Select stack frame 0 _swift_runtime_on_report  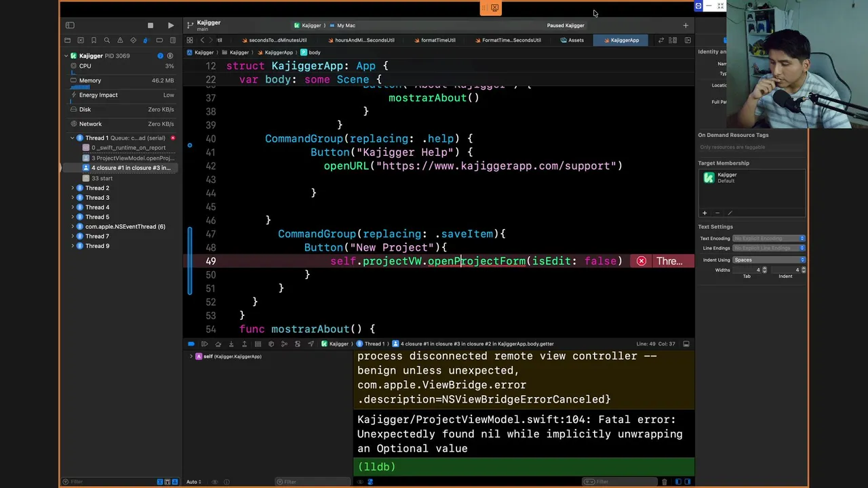coord(129,148)
